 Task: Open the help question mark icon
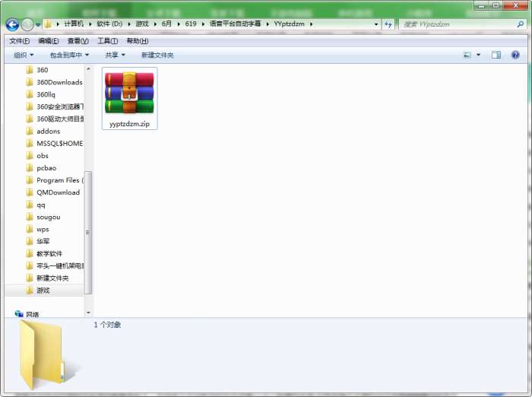515,55
